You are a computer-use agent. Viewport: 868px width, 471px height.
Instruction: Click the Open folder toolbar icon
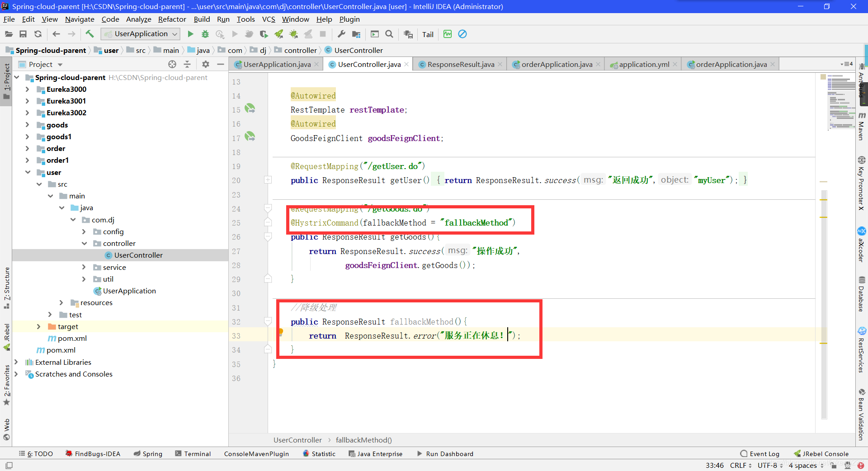point(9,34)
